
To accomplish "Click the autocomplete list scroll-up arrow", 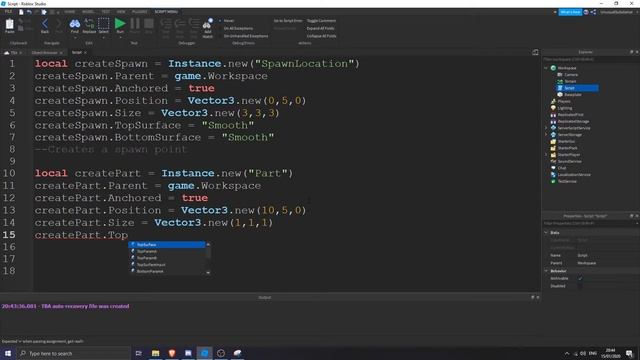I will (208, 244).
